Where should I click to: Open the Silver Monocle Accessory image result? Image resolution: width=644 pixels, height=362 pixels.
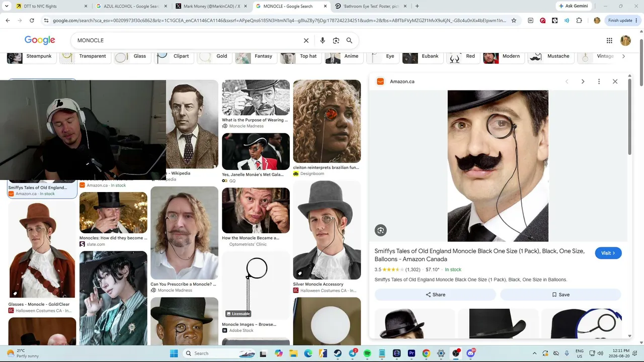(327, 230)
